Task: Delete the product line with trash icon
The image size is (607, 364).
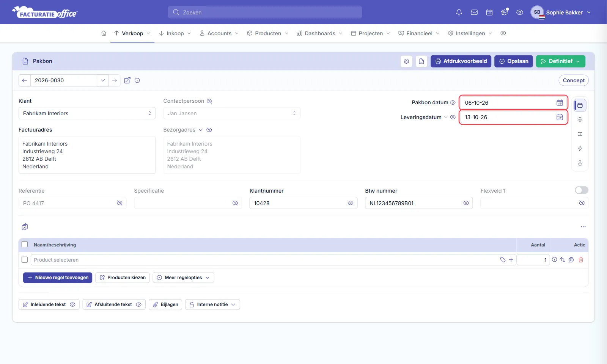Action: point(581,260)
